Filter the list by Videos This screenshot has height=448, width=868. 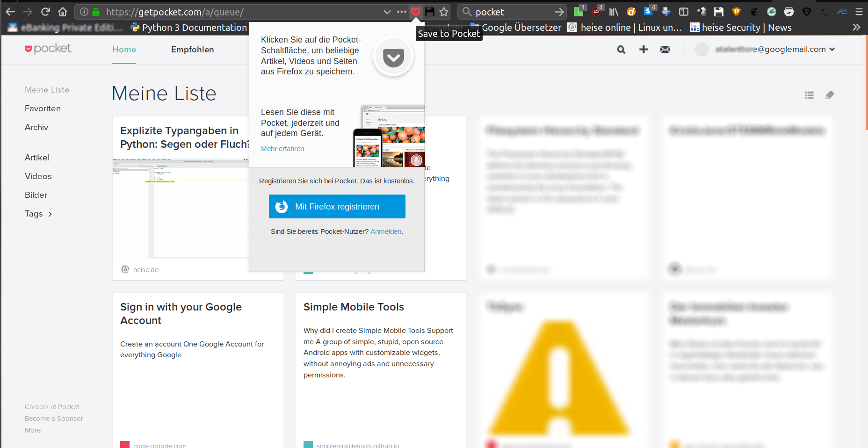click(38, 176)
